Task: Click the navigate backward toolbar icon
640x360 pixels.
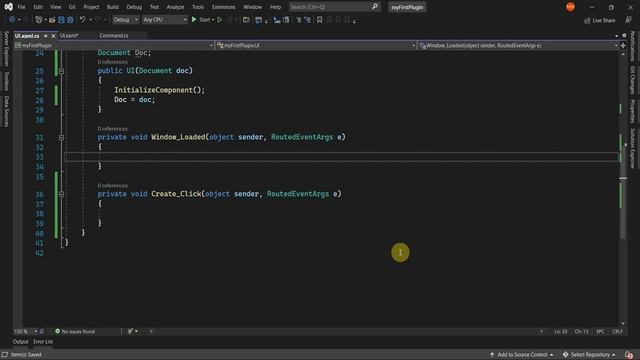Action: 12,20
